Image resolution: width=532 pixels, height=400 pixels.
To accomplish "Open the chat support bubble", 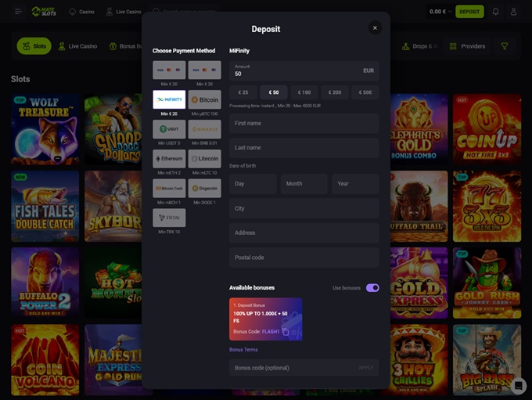I will click(518, 384).
